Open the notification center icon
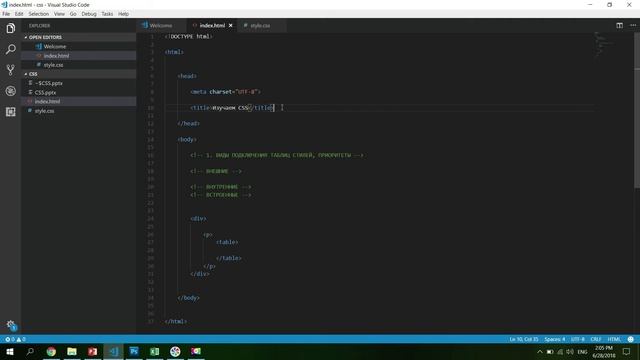This screenshot has height=360, width=640. tap(626, 351)
